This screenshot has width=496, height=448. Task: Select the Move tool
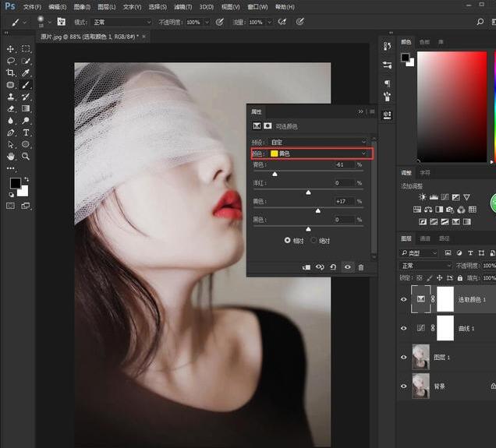coord(11,48)
